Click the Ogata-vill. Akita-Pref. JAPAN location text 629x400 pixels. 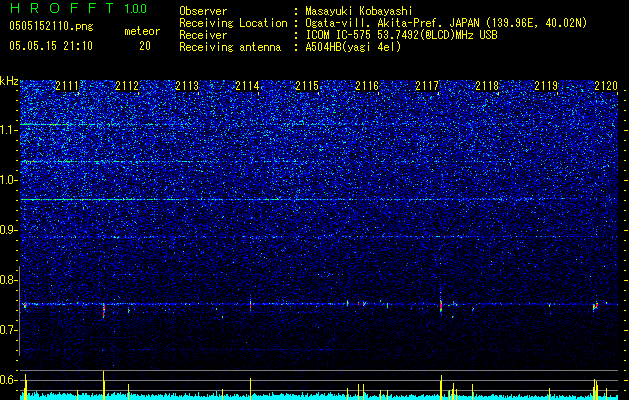pyautogui.click(x=446, y=23)
